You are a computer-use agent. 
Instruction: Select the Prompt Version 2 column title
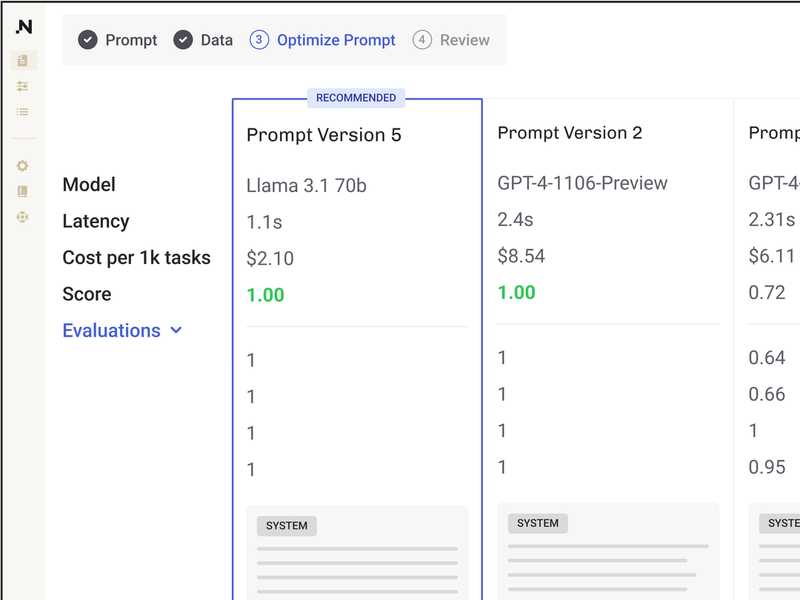pos(570,133)
